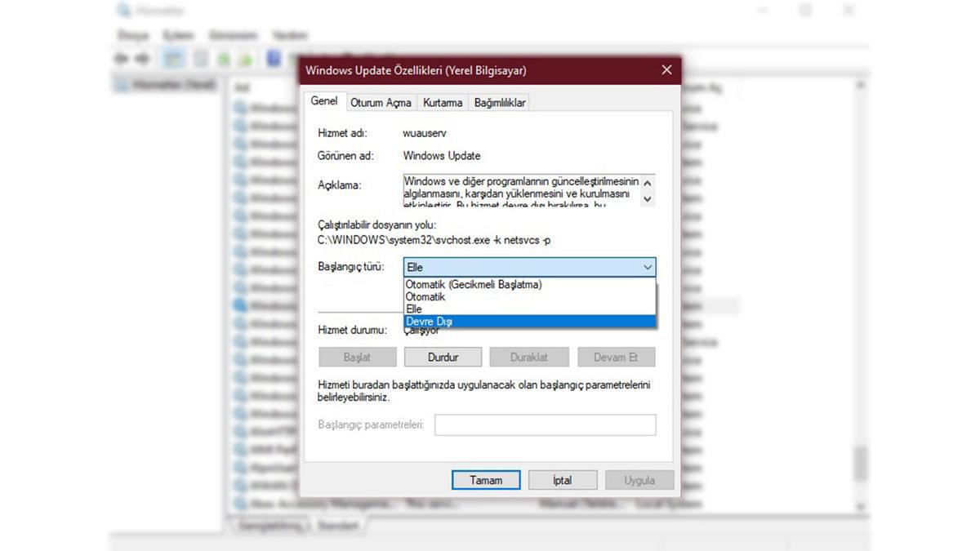The image size is (980, 551).
Task: Click the back navigation arrow in toolbar
Action: pos(121,58)
